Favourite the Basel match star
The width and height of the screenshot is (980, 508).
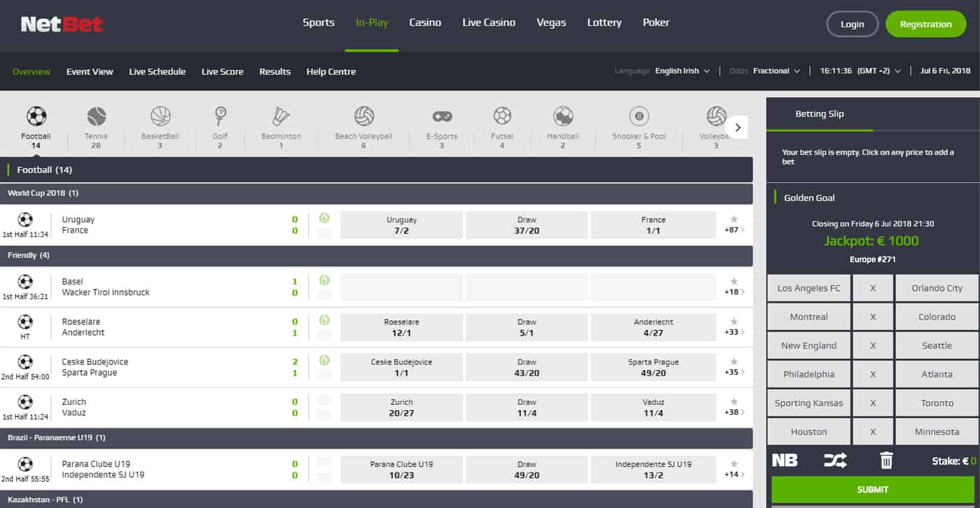(734, 281)
